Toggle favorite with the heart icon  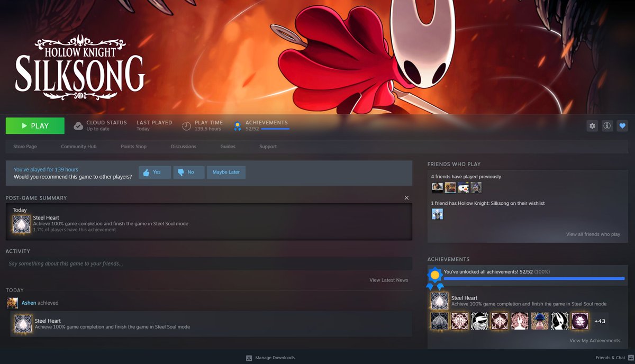(622, 126)
